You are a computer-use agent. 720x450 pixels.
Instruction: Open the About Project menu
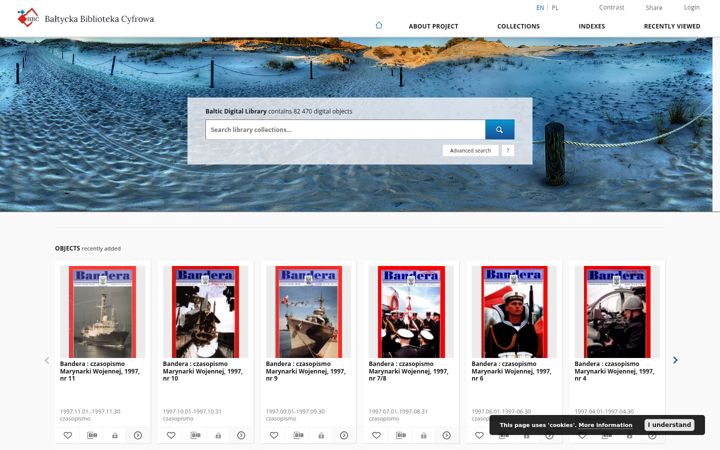[433, 26]
